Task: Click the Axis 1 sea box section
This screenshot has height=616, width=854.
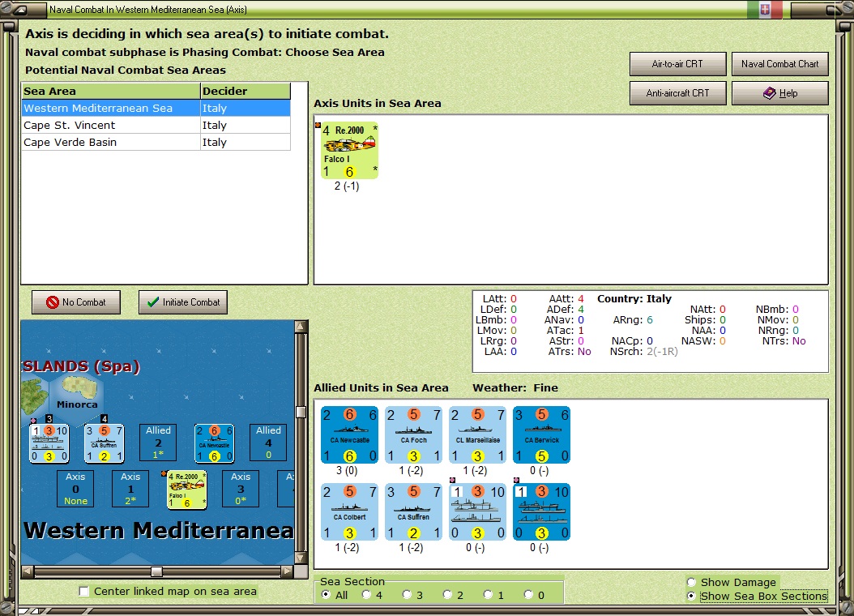Action: point(130,489)
